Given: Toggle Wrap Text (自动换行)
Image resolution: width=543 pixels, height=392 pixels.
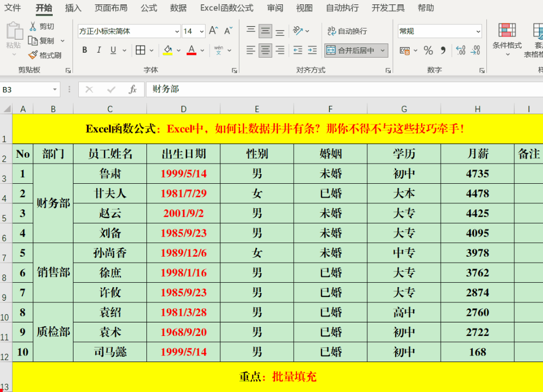Looking at the screenshot, I should pos(347,31).
